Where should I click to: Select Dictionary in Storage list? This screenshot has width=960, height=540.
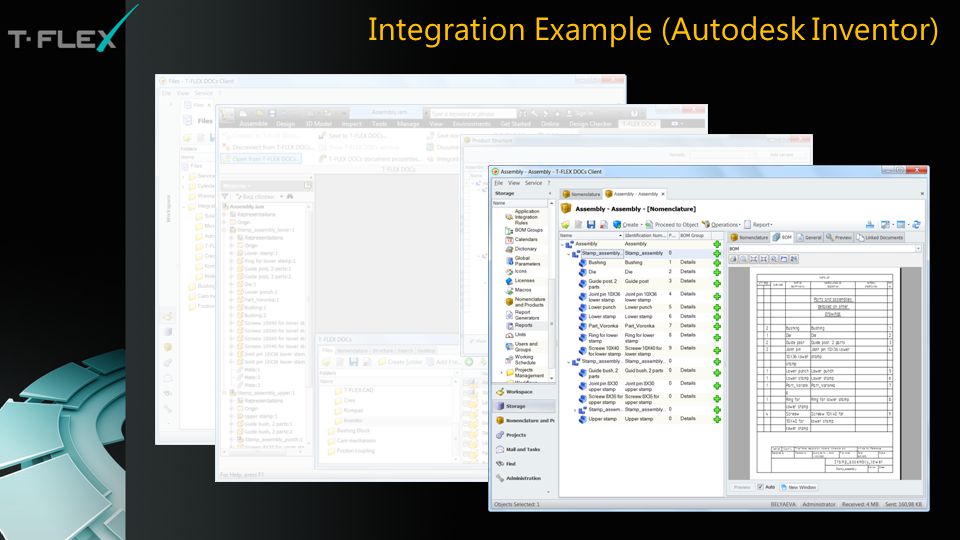tap(521, 249)
